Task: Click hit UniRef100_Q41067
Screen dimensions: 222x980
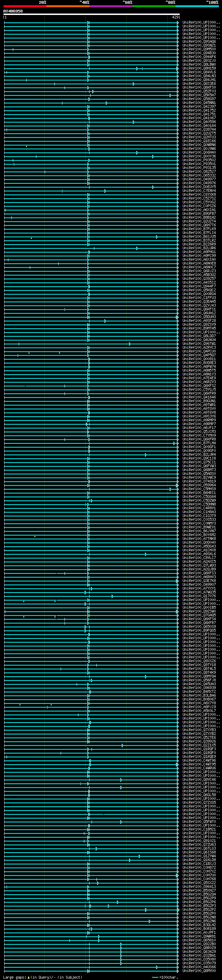Action: click(199, 118)
